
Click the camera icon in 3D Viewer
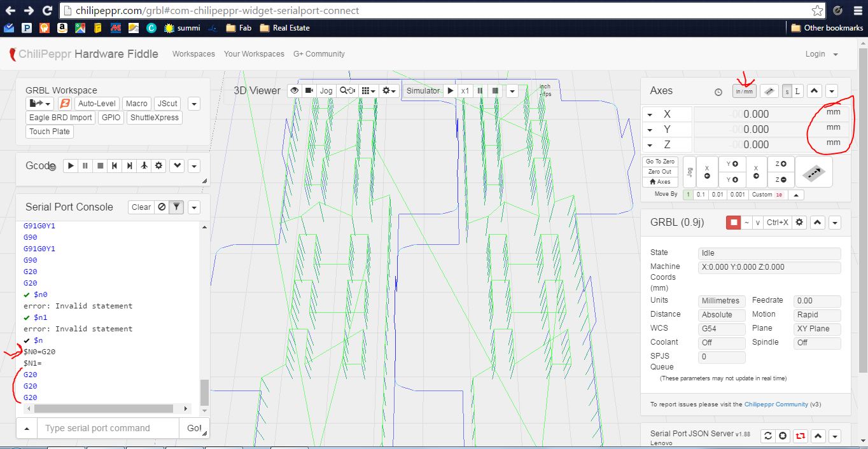click(x=309, y=91)
